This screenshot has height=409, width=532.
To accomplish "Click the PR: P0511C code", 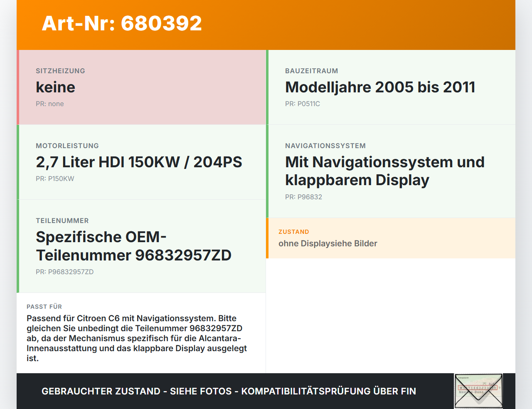I will tap(303, 104).
